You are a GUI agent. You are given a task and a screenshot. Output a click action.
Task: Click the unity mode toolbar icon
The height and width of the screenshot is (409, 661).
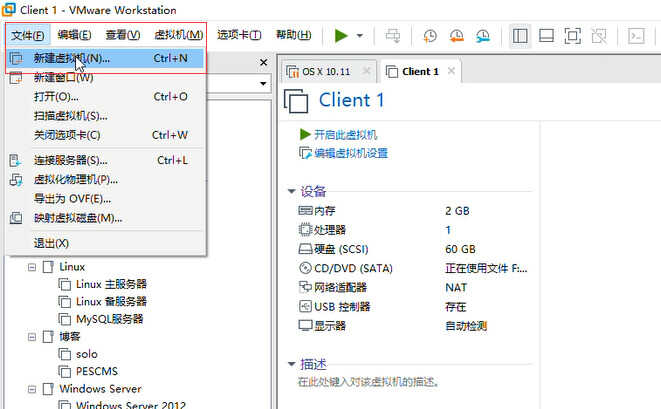[599, 36]
